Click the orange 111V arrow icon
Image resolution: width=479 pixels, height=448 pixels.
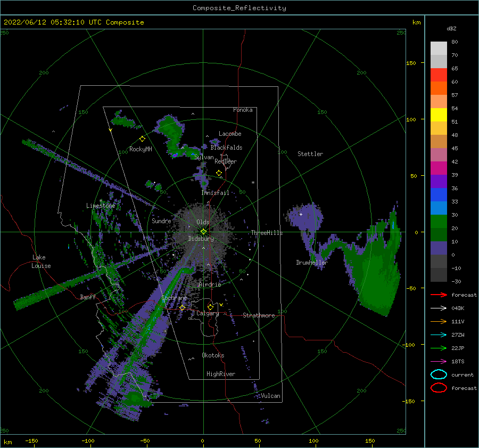click(x=439, y=321)
